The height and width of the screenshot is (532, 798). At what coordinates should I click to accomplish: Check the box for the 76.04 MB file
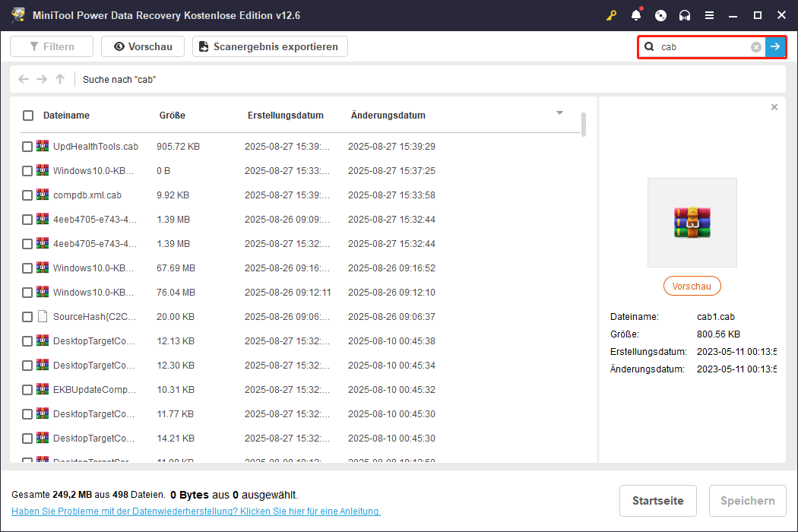[x=27, y=293]
